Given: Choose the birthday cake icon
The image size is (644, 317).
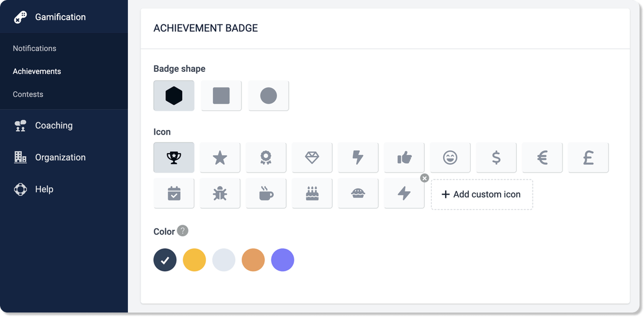Looking at the screenshot, I should (x=312, y=193).
